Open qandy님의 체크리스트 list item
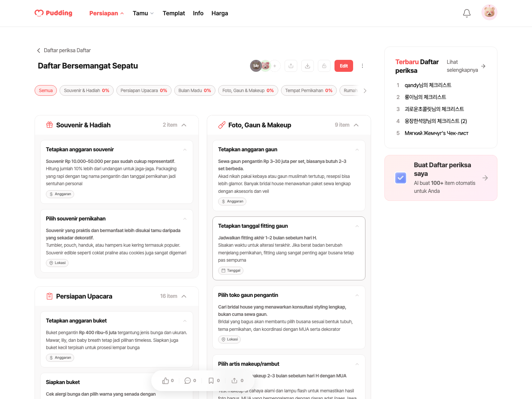This screenshot has height=399, width=532. [x=428, y=85]
